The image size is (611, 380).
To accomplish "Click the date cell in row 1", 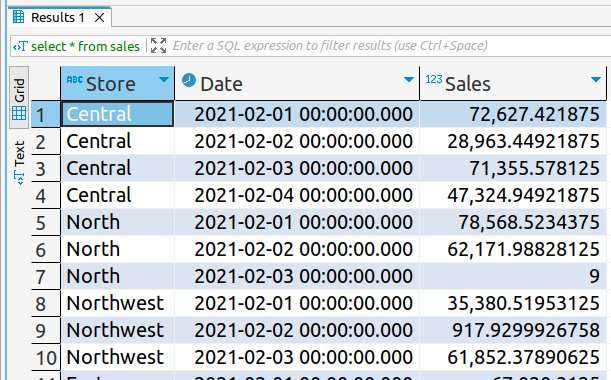I will tap(297, 114).
